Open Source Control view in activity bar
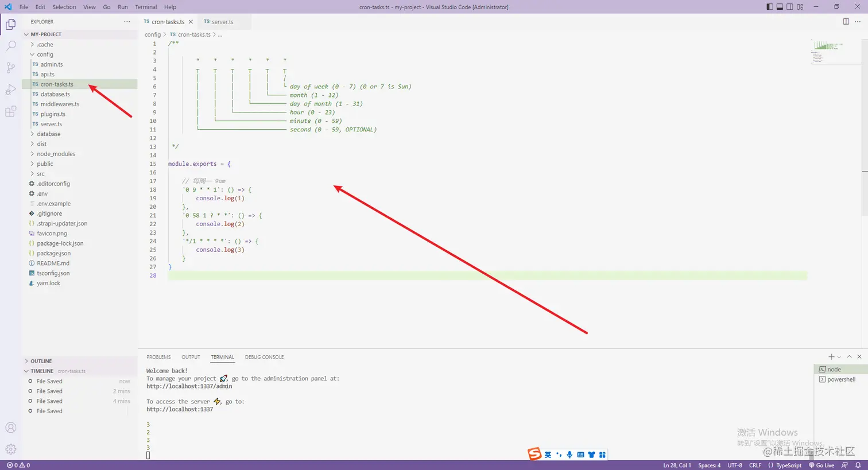The height and width of the screenshot is (470, 868). (x=11, y=68)
